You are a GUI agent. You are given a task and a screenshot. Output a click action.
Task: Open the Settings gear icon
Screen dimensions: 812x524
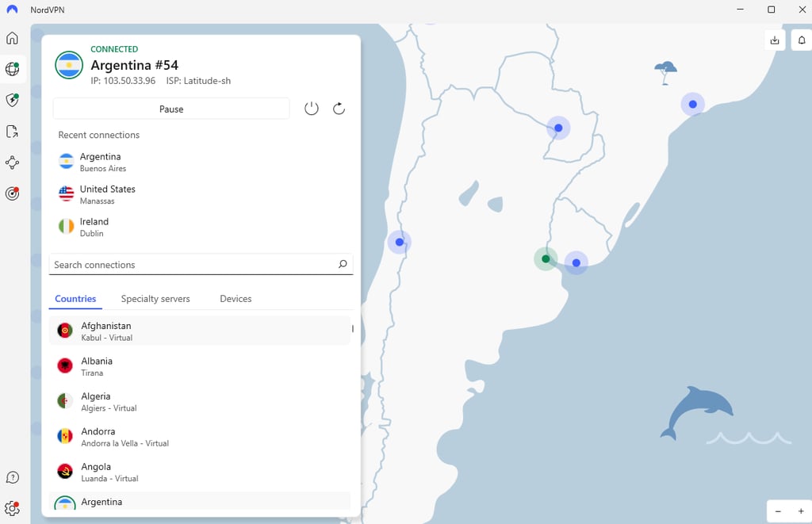click(13, 508)
